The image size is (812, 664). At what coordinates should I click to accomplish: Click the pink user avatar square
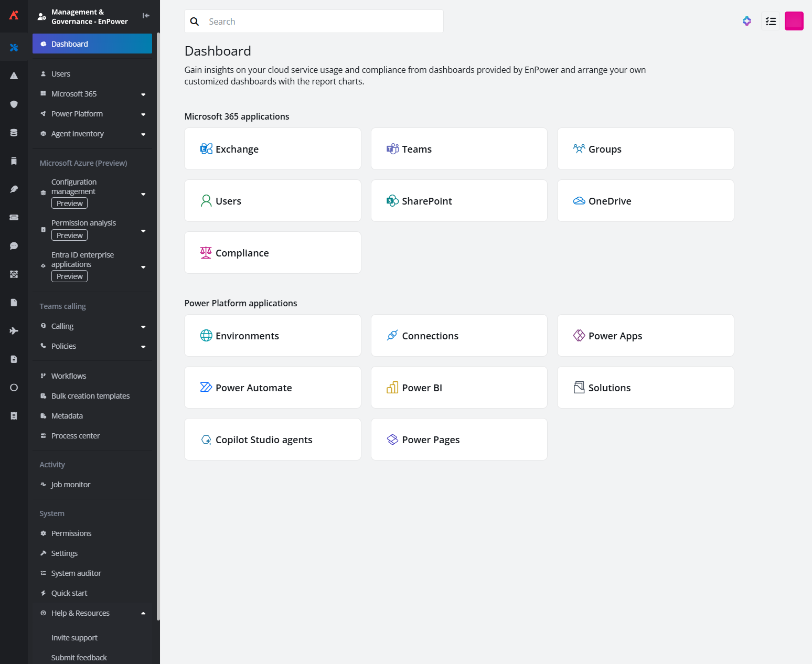tap(794, 22)
